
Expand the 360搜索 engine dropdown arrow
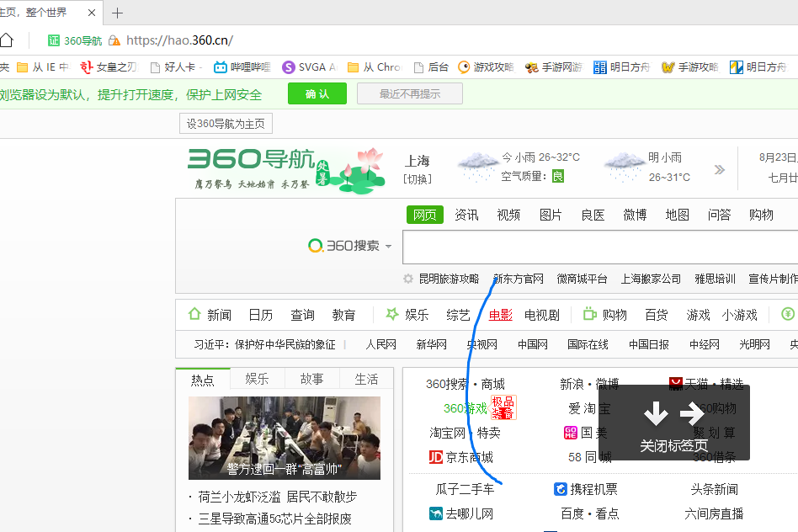pyautogui.click(x=387, y=246)
